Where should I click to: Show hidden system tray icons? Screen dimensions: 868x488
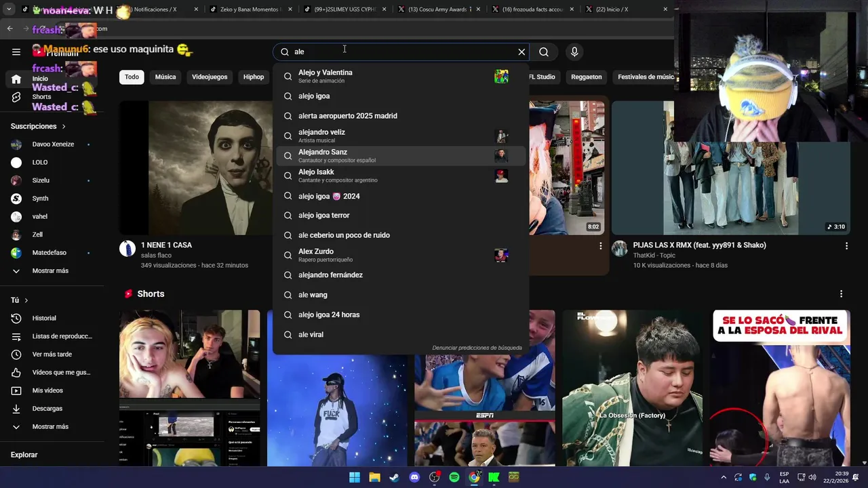(724, 477)
